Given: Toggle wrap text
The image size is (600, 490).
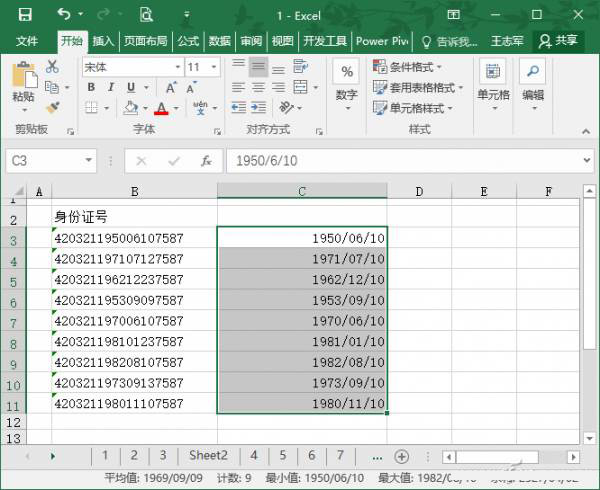Looking at the screenshot, I should click(x=300, y=67).
